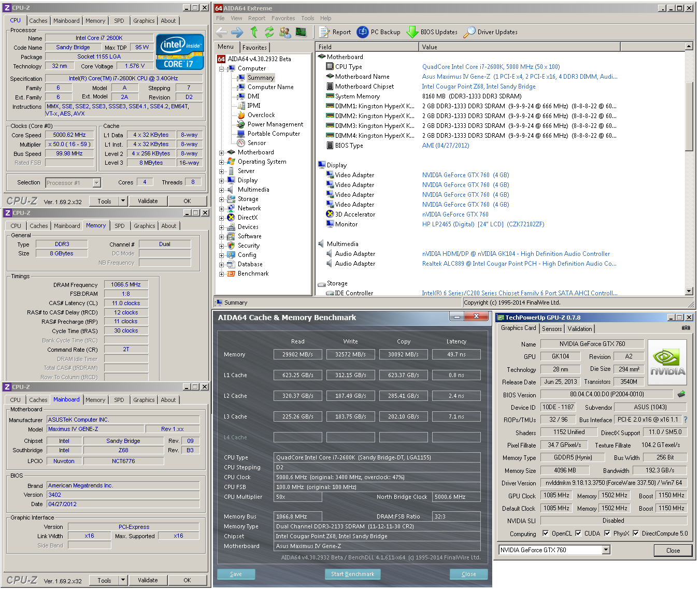The image size is (700, 590).
Task: Select Summary in AIDA64 tree
Action: [261, 78]
